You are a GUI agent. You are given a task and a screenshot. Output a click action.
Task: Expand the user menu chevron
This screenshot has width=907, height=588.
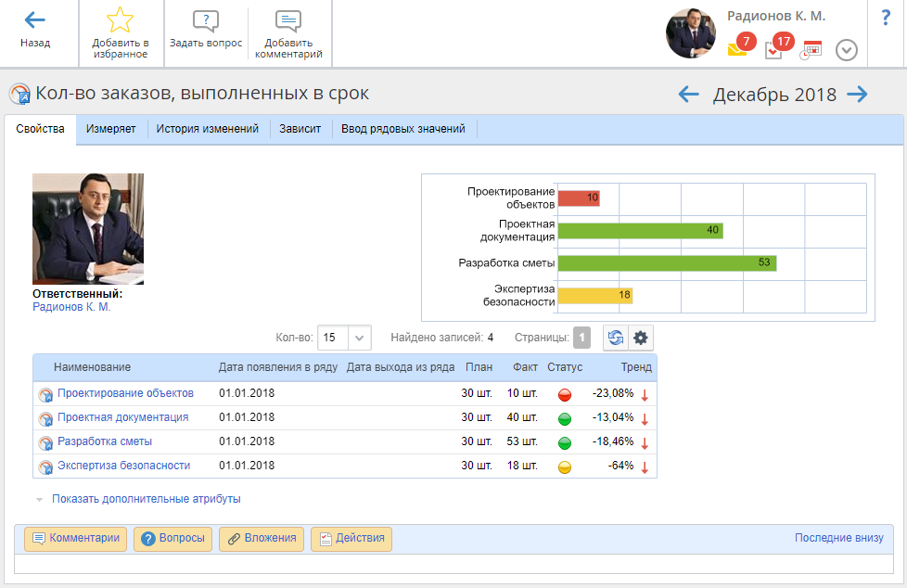tap(846, 50)
